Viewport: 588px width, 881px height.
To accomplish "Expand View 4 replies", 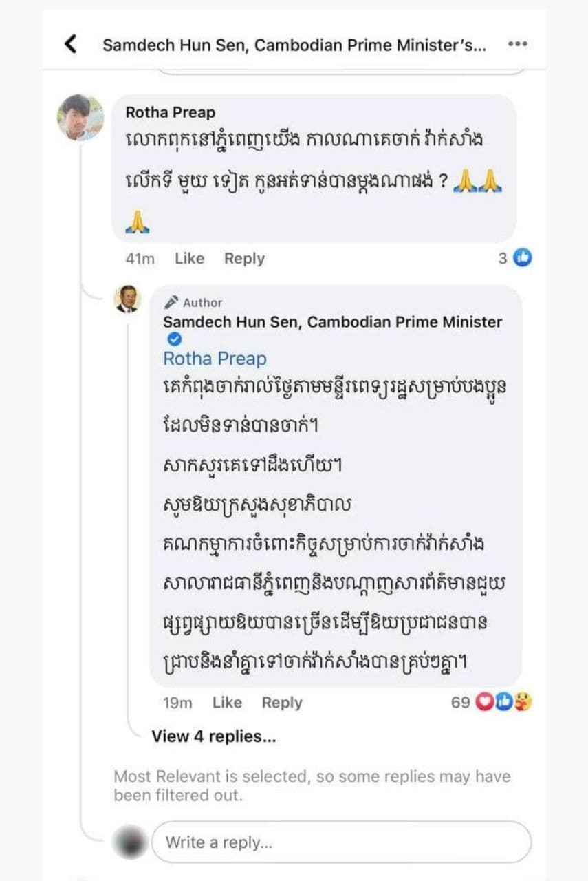I will pos(214,736).
